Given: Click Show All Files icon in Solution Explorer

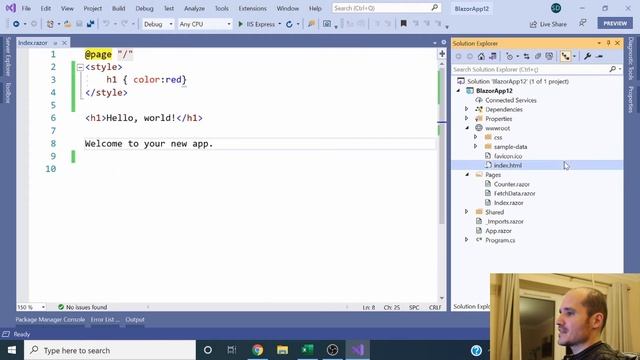Looking at the screenshot, I should coord(549,56).
